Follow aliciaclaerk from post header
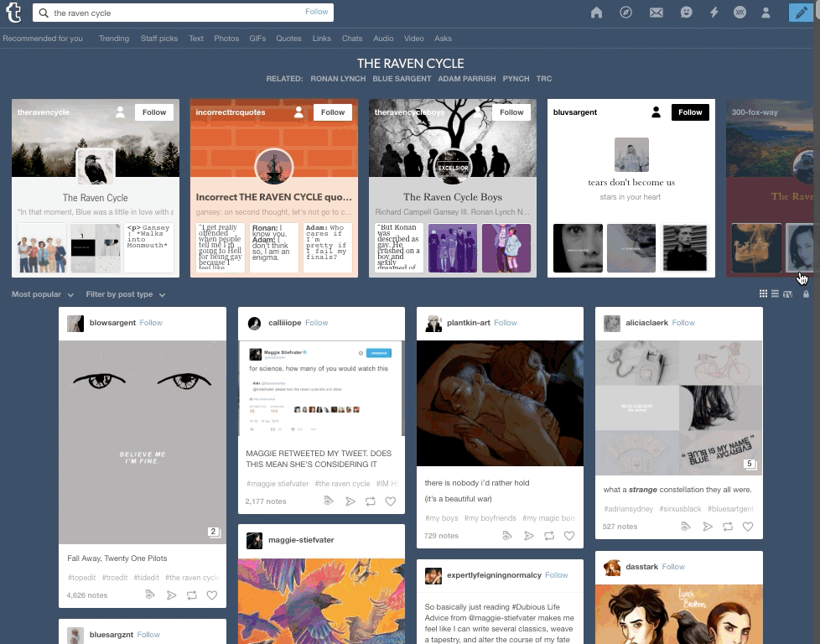Image resolution: width=820 pixels, height=644 pixels. coord(683,323)
